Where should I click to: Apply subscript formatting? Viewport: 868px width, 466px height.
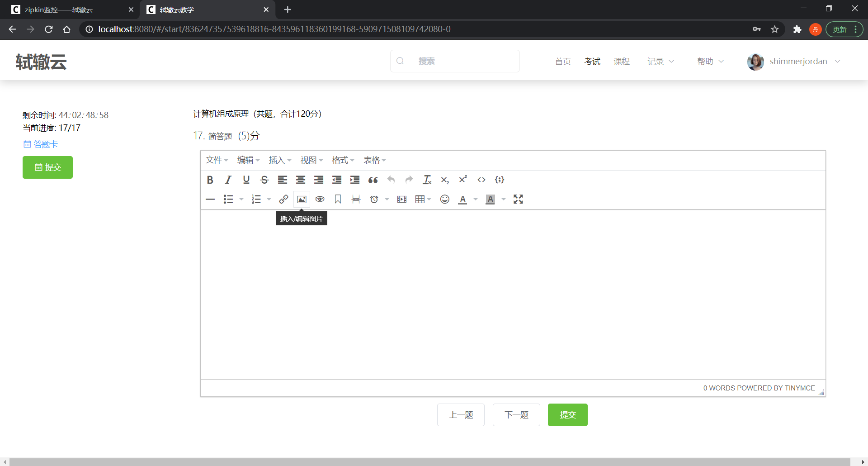[445, 180]
